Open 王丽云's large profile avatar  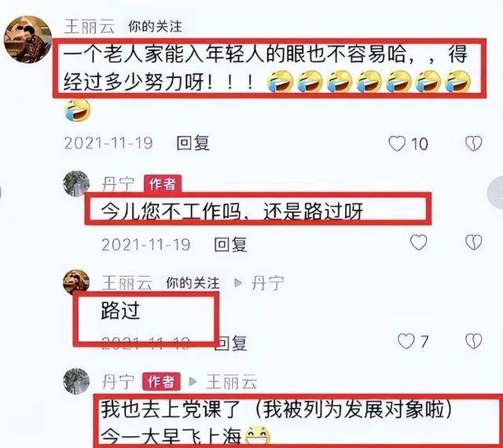pyautogui.click(x=28, y=39)
